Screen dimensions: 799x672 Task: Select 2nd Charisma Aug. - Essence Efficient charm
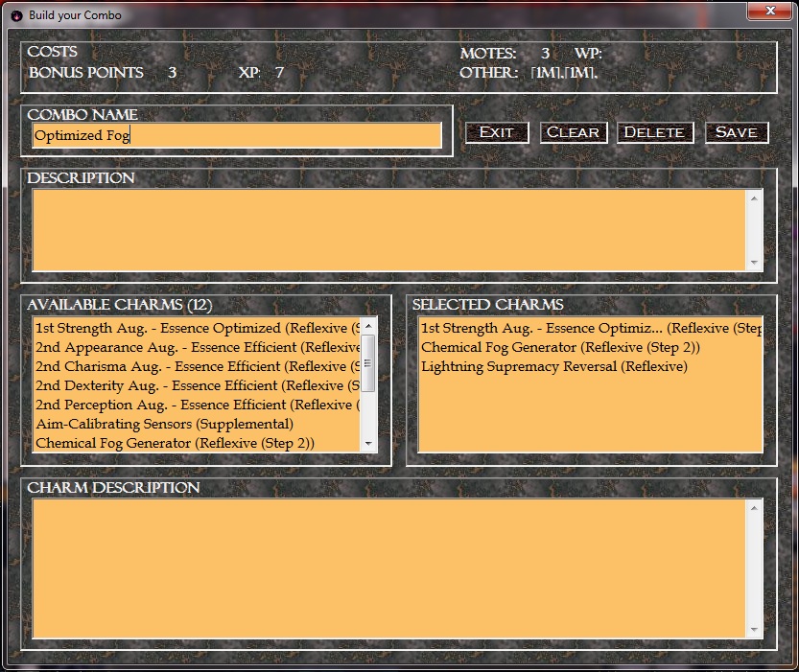pyautogui.click(x=198, y=366)
